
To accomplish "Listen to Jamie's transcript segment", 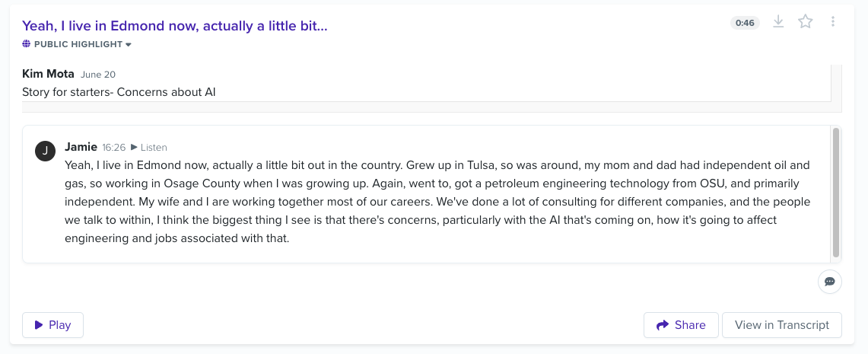I will coord(149,148).
